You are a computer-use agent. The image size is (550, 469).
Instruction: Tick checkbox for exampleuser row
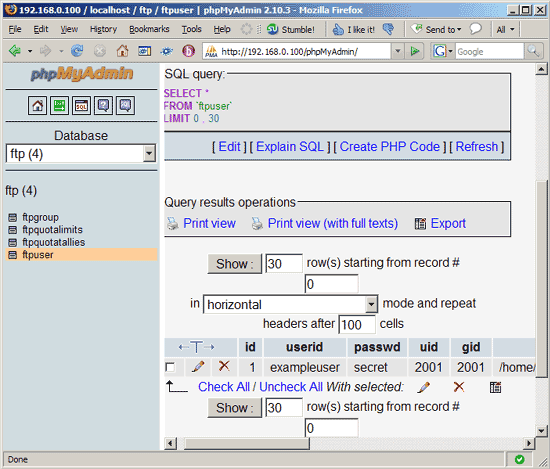coord(170,367)
